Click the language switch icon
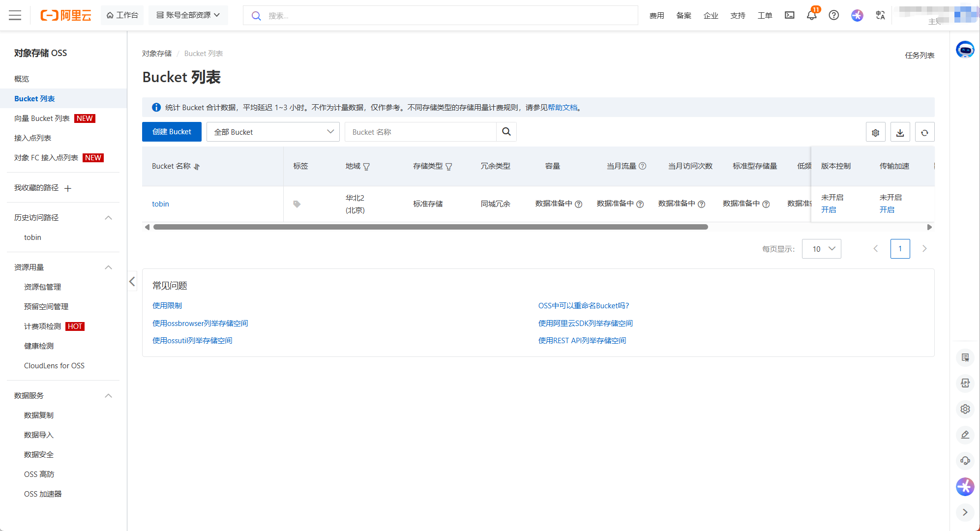This screenshot has height=531, width=980. pyautogui.click(x=880, y=15)
